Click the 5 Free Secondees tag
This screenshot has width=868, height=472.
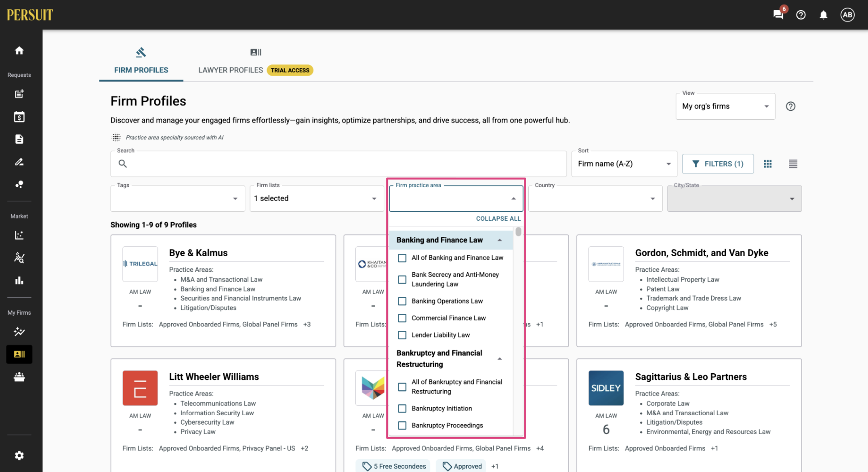pyautogui.click(x=393, y=466)
